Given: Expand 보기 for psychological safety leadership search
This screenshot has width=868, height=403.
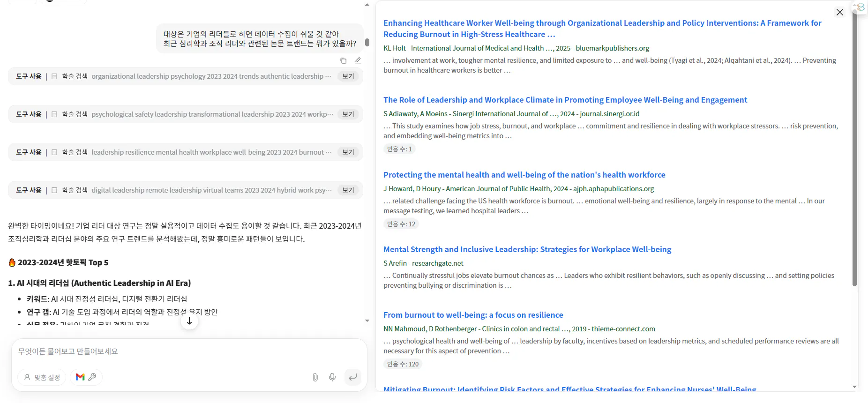Looking at the screenshot, I should pos(348,114).
